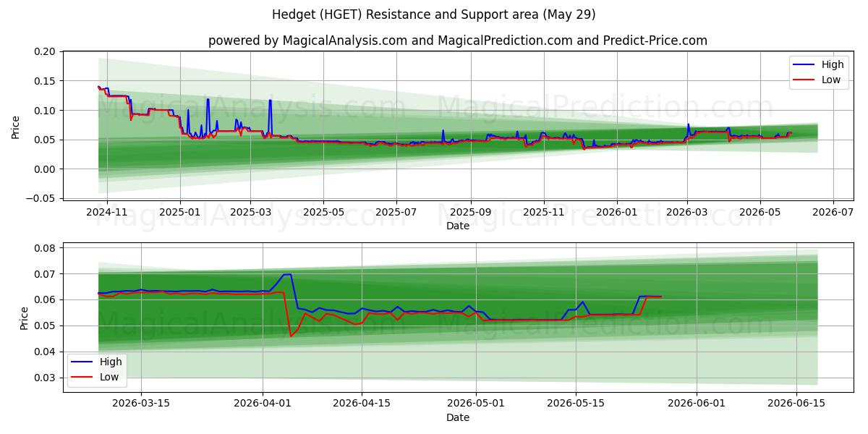This screenshot has width=868, height=434.
Task: Click the '2026-05' x-axis label in top chart
Action: click(x=759, y=213)
